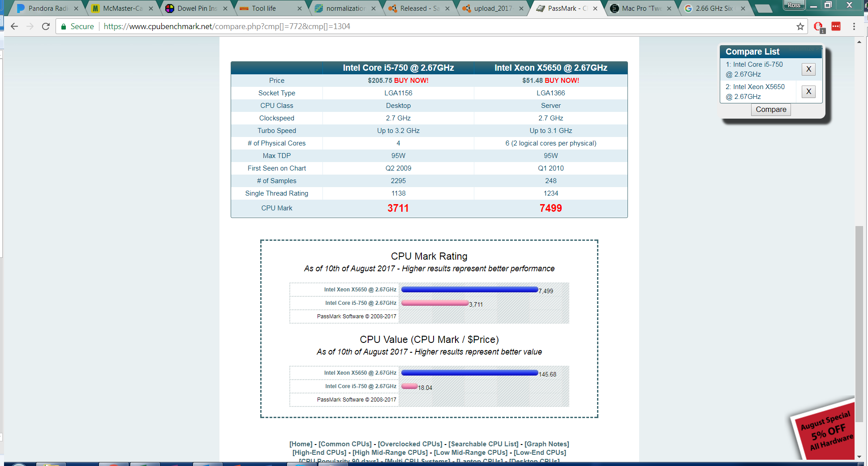Open the Low Mid-Range CPUs link
This screenshot has width=868, height=466.
(471, 453)
